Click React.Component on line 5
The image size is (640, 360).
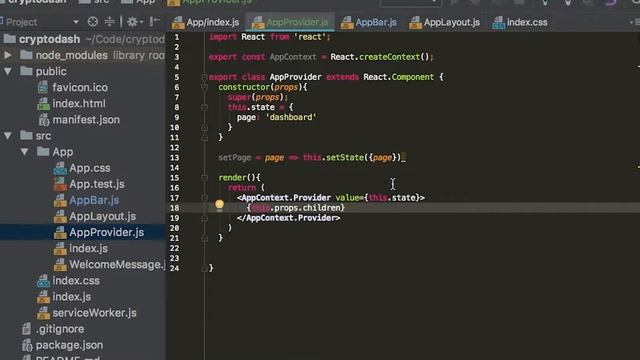[x=398, y=77]
